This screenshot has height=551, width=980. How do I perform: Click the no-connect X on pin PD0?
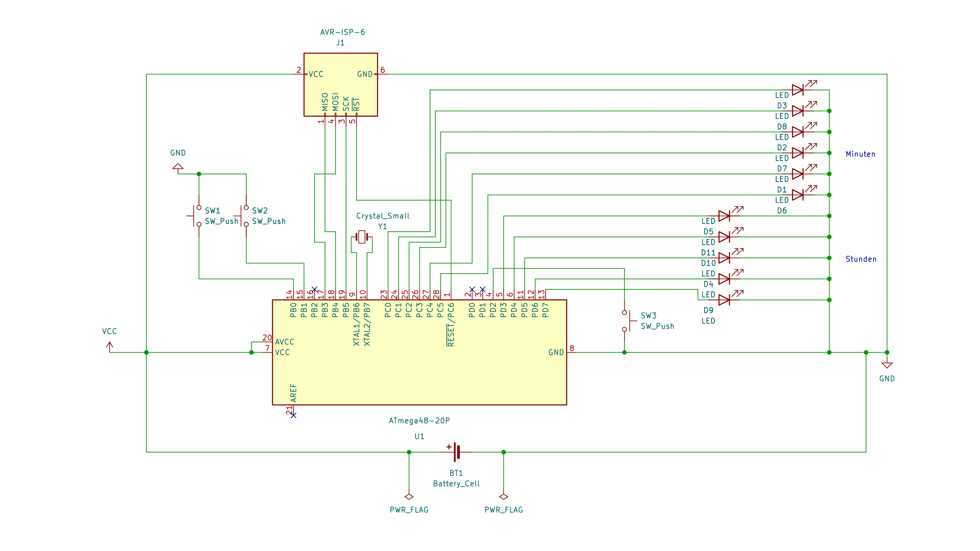[472, 289]
